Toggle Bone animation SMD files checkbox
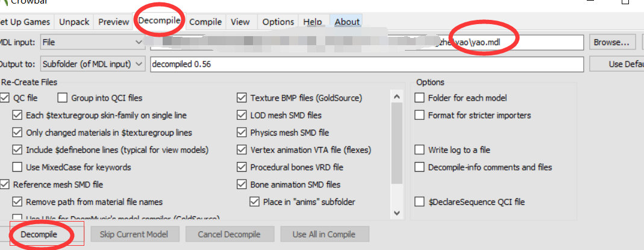 click(x=242, y=184)
